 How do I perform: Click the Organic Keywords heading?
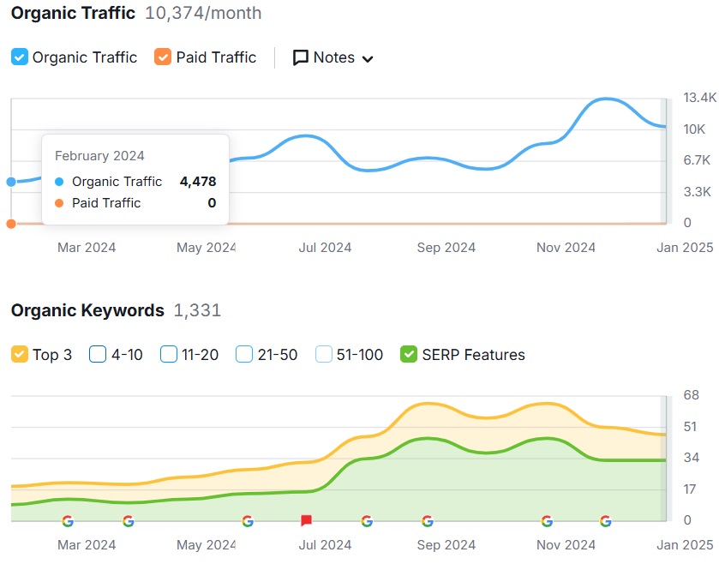tap(87, 310)
